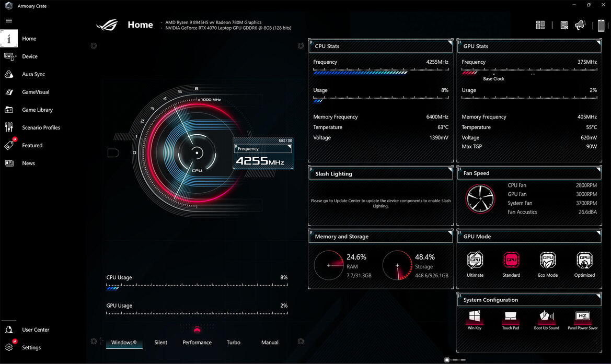
Task: Expand the Slash Lighting panel corner
Action: 449,170
